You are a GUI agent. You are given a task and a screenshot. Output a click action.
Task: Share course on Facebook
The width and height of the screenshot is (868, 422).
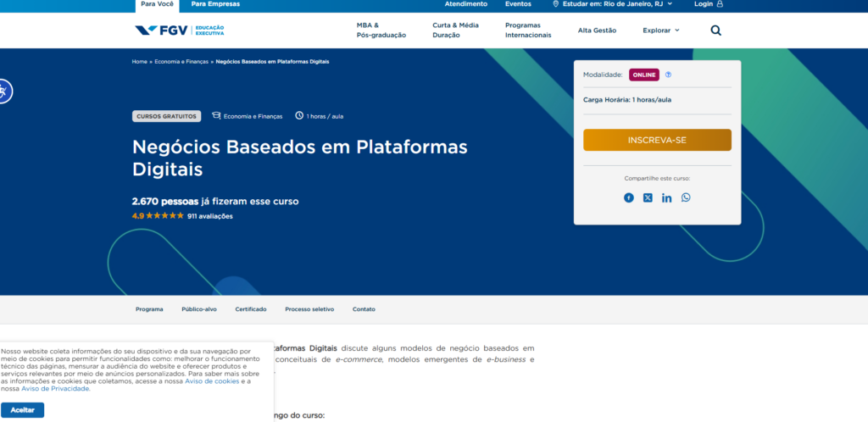pyautogui.click(x=629, y=197)
